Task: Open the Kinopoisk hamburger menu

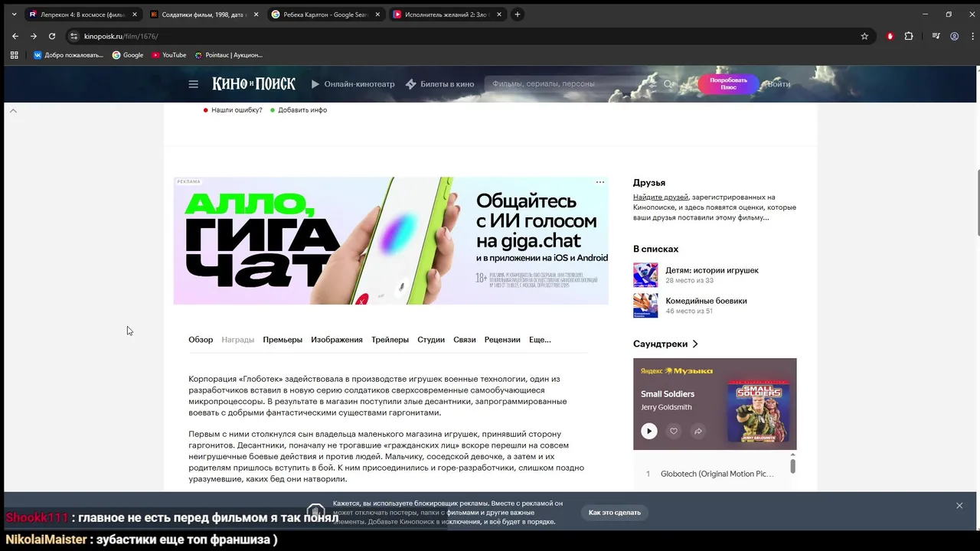Action: coord(194,84)
